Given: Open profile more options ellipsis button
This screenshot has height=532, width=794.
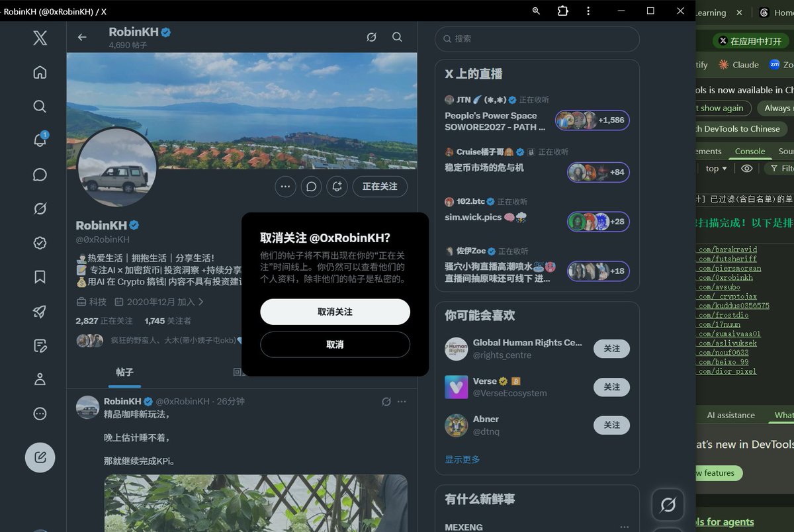Looking at the screenshot, I should point(285,187).
